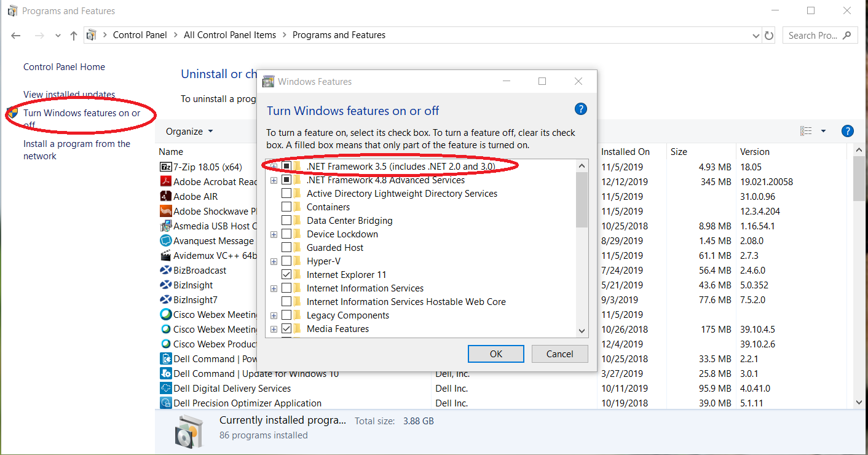The width and height of the screenshot is (868, 455).
Task: Click the BizInsight7 program icon
Action: [x=165, y=299]
